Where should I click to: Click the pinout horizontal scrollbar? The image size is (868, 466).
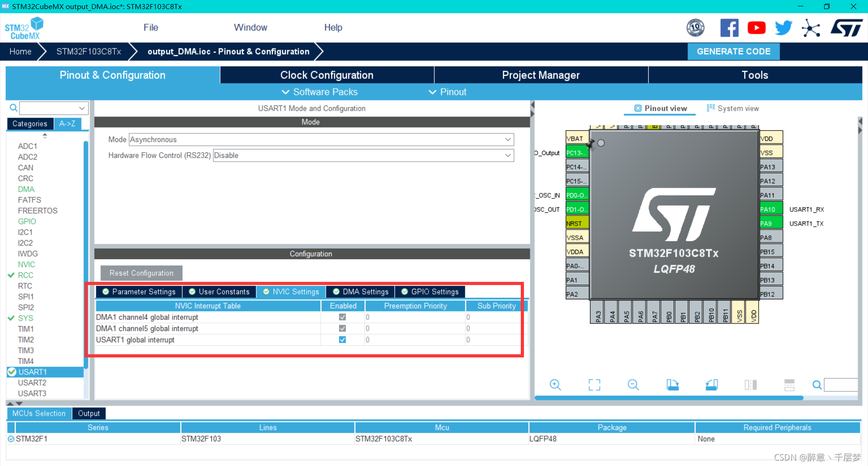pos(669,398)
